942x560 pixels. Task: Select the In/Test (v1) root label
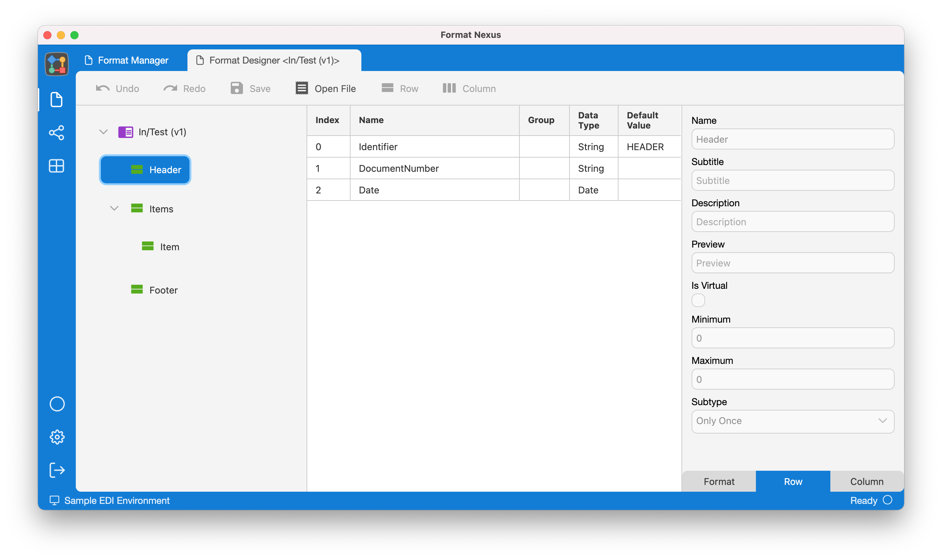click(162, 132)
